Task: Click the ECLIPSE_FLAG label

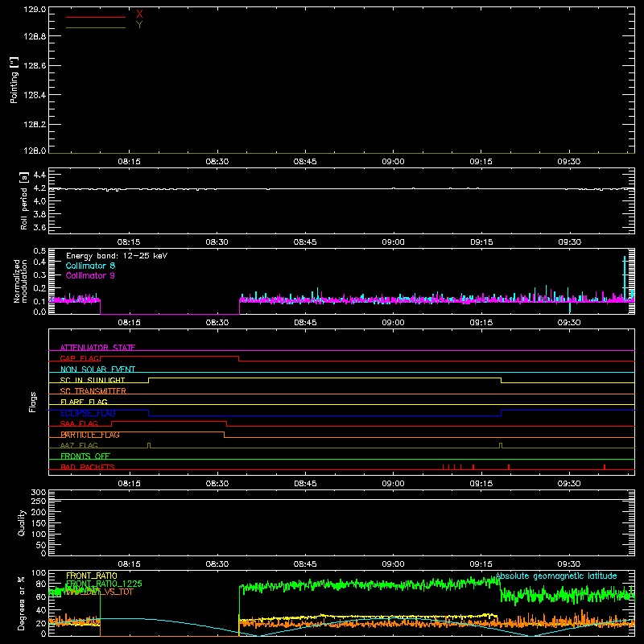Action: [x=88, y=413]
